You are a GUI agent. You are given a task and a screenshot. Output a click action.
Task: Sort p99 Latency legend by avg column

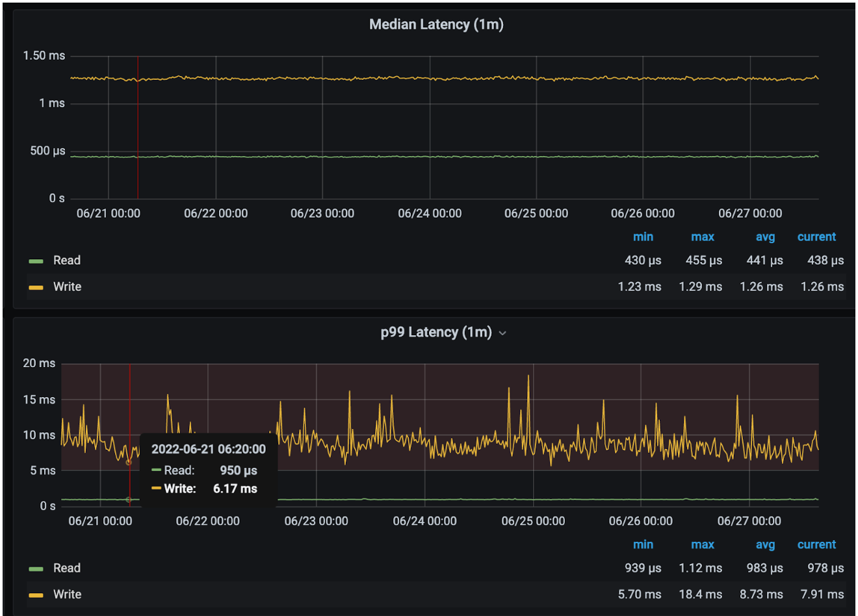(765, 545)
